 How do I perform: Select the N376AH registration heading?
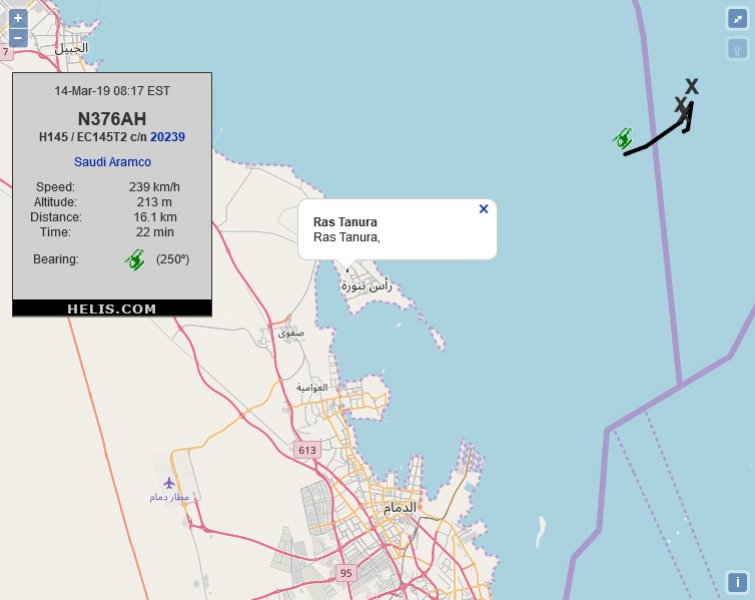(112, 118)
